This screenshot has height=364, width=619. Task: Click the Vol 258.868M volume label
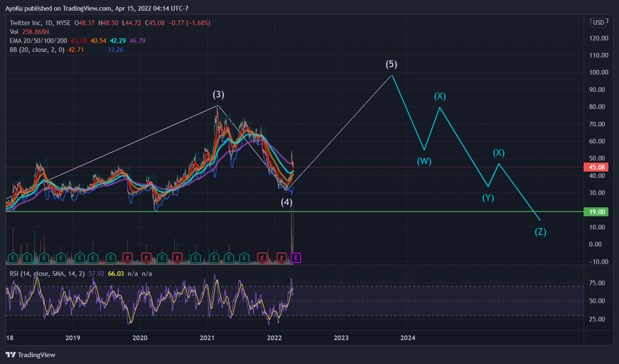pos(29,32)
